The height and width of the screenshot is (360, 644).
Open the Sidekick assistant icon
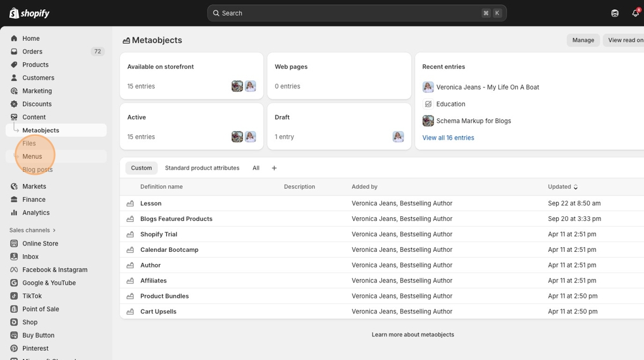pyautogui.click(x=615, y=13)
